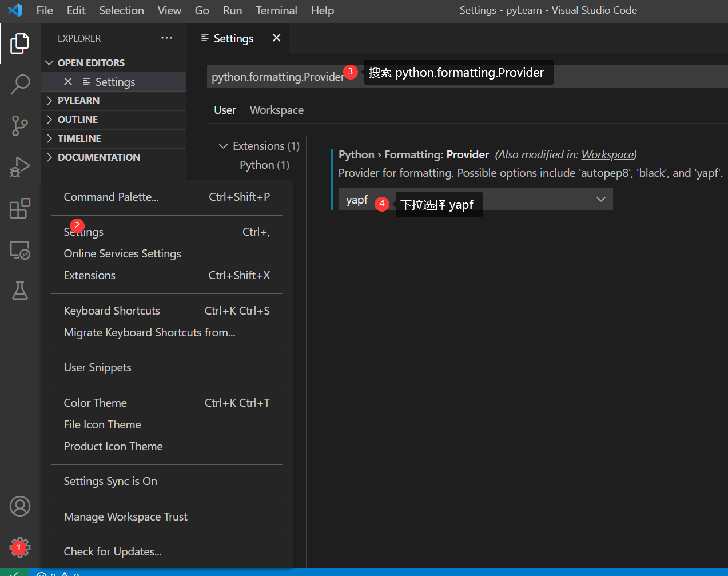This screenshot has width=728, height=576.
Task: Choose Command Palette... from the menu
Action: (166, 197)
